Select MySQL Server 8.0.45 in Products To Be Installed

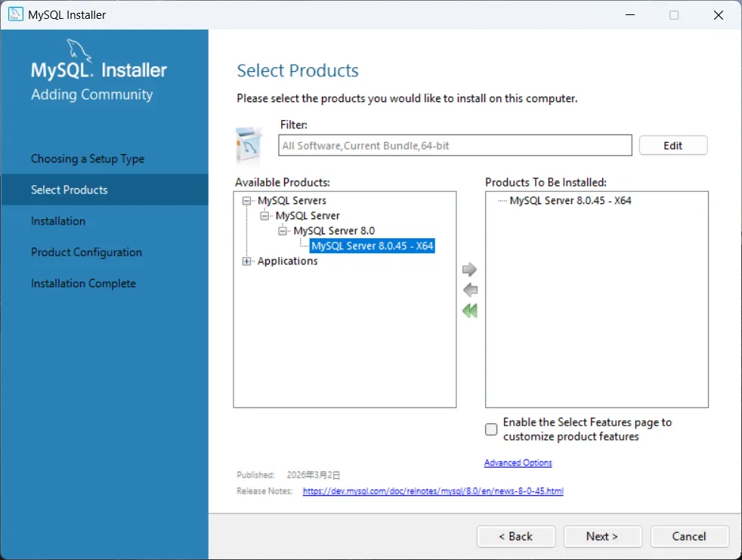point(570,201)
